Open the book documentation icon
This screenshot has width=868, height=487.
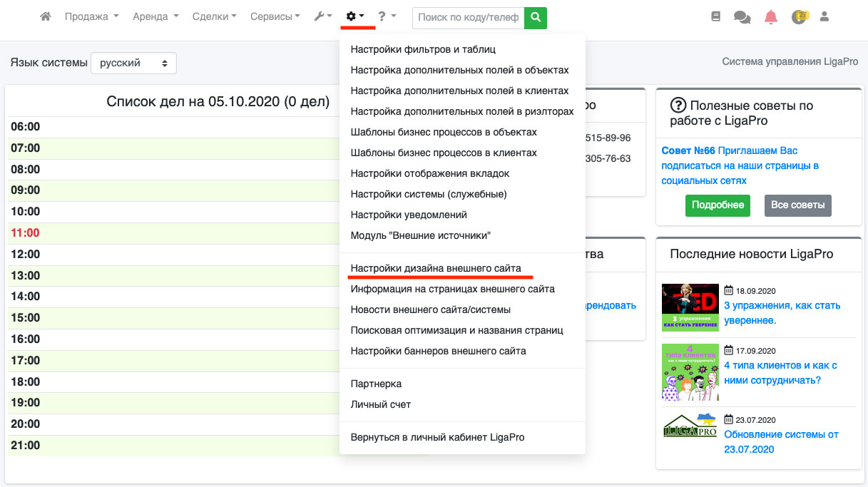[x=715, y=17]
